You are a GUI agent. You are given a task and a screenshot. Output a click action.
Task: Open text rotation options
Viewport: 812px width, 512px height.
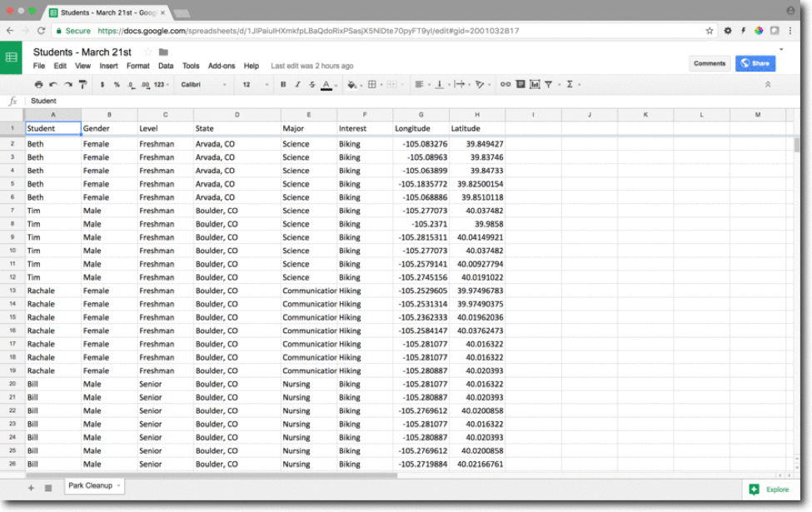[x=480, y=84]
